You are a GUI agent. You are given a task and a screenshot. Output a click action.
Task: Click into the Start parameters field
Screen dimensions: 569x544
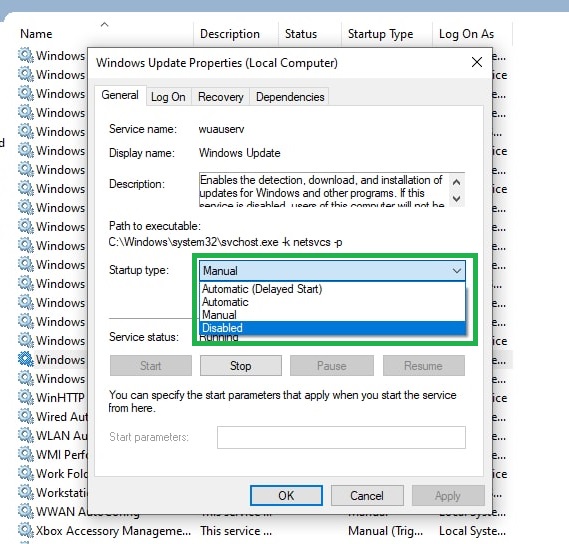341,437
